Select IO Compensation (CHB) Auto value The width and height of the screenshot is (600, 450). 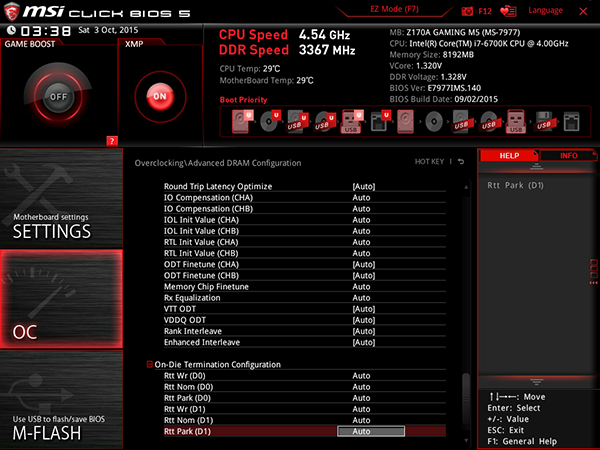361,209
